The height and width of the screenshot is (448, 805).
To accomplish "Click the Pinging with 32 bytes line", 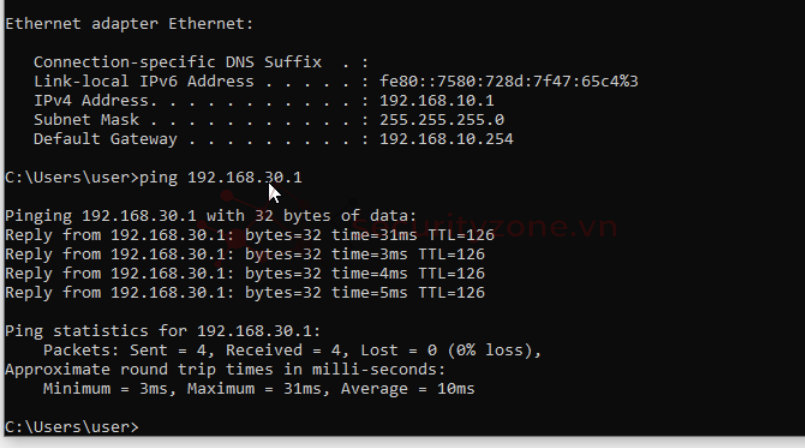I will click(210, 216).
